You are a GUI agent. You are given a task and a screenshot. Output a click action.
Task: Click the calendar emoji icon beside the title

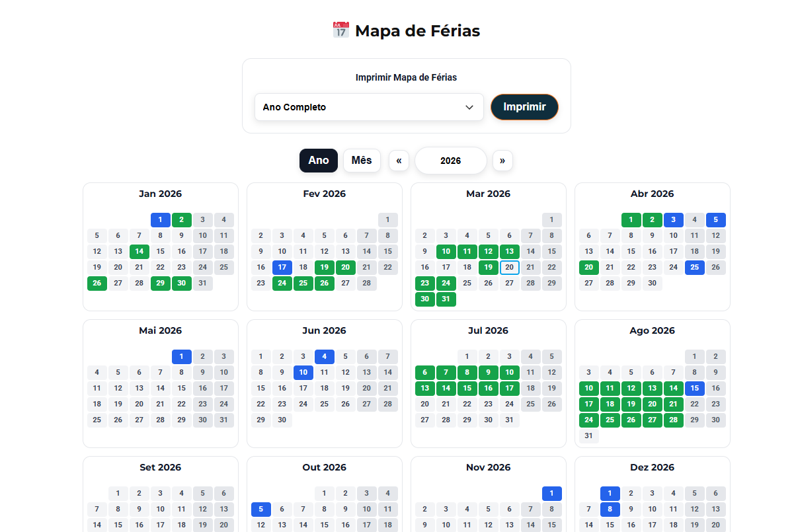pos(340,30)
